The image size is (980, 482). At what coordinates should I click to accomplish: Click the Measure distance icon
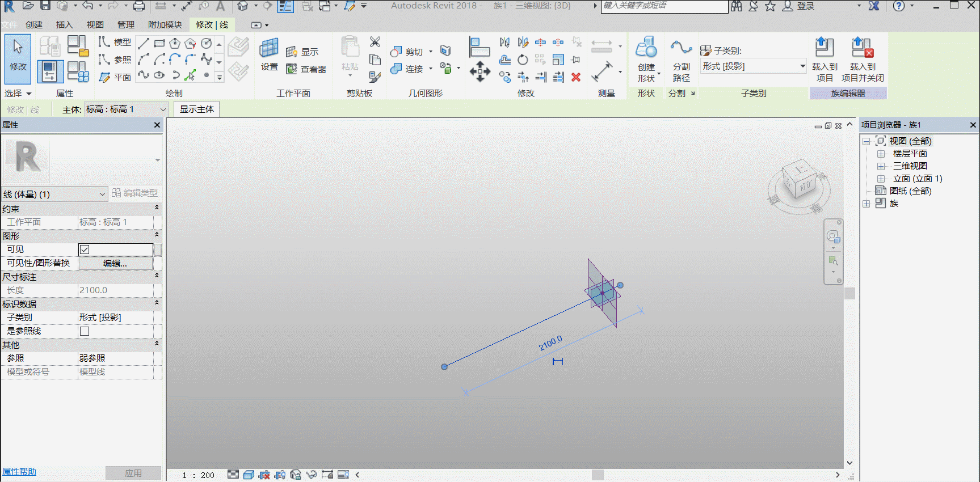(602, 71)
